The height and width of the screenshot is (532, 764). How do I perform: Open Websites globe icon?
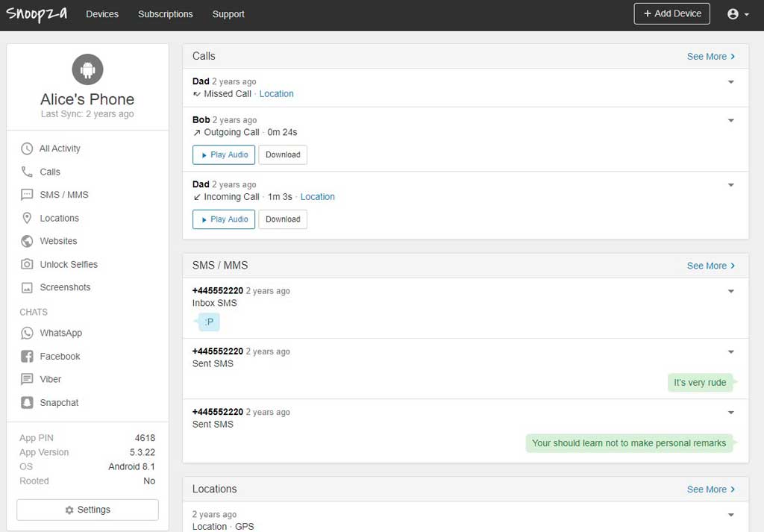(27, 241)
